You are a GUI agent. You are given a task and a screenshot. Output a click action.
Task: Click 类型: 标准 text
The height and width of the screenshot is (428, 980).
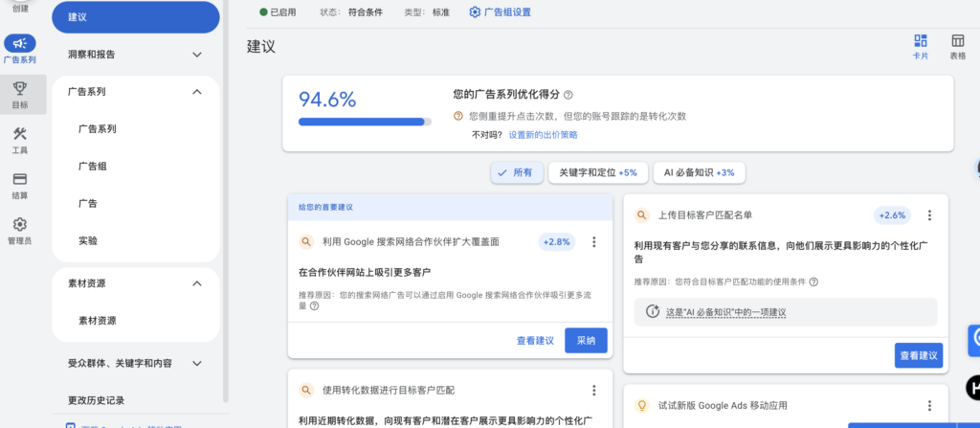click(x=427, y=11)
